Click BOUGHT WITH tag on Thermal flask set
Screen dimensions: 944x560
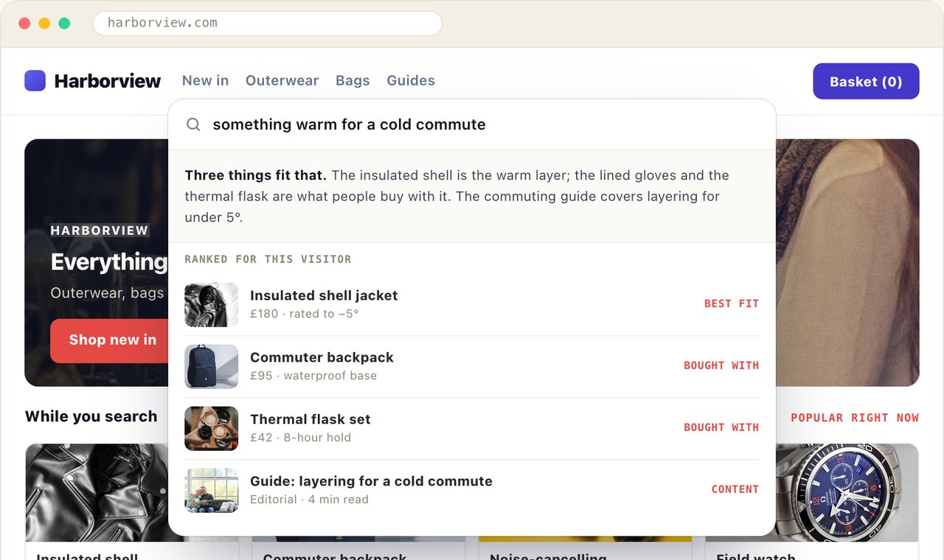click(x=721, y=427)
